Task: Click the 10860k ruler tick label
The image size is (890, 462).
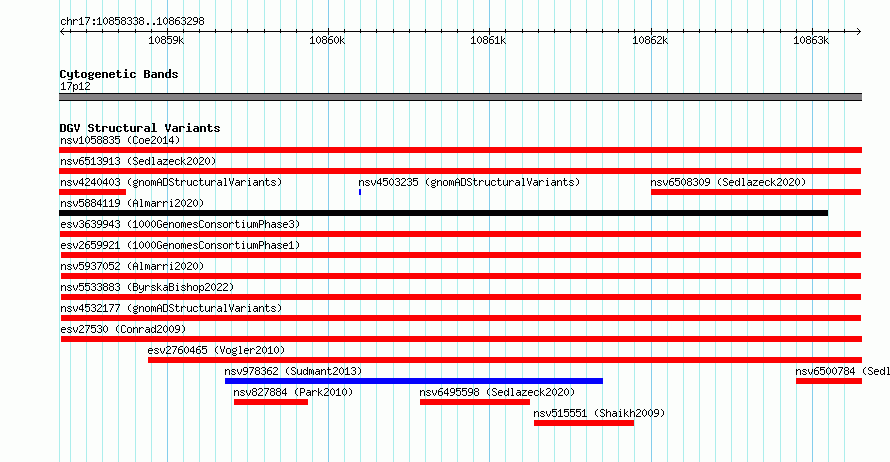Action: [x=327, y=40]
